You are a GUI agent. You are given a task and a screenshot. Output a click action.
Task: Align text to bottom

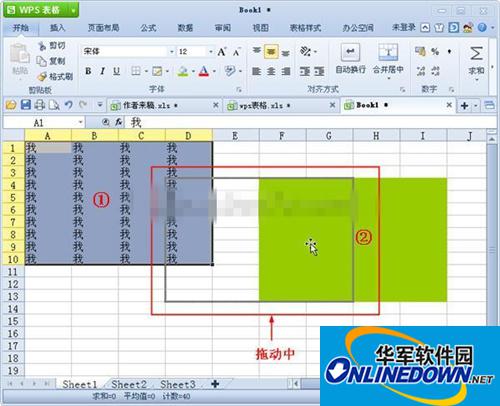point(285,53)
